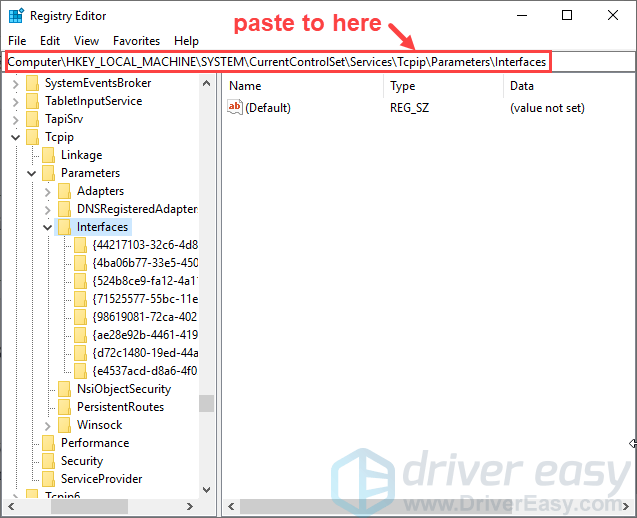Click folder icon of {98619081-72ca-402 key

point(80,317)
